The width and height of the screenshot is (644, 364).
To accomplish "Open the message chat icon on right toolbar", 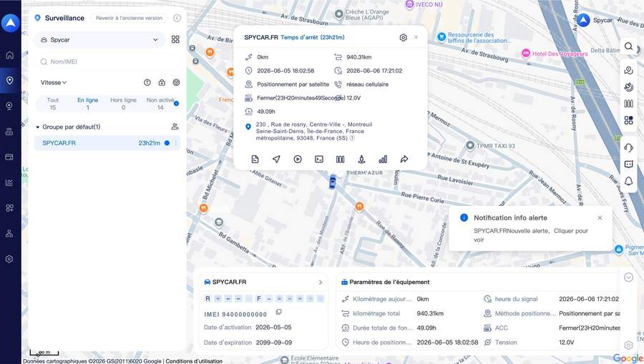I will [x=628, y=164].
